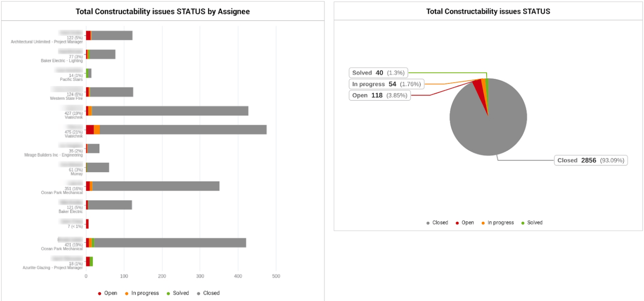The image size is (644, 301).
Task: Select the Solved 40 (1.3%) callout label
Action: (377, 73)
